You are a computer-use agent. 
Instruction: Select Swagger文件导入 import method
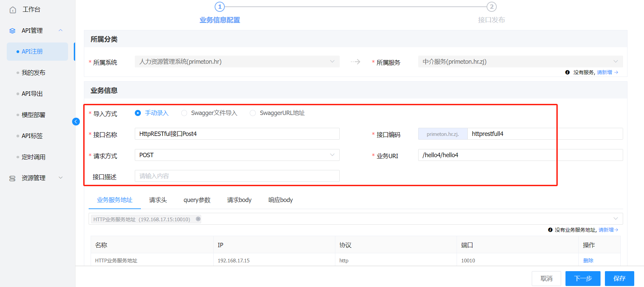coord(184,113)
